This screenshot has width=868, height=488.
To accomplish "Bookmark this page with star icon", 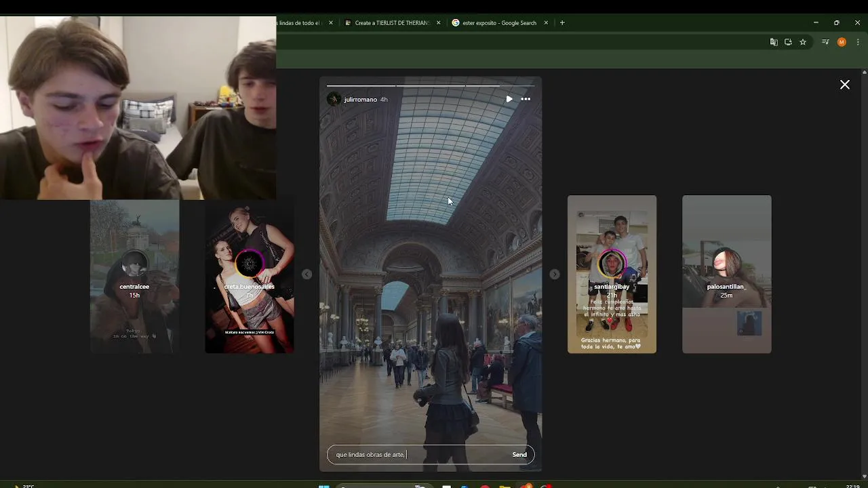I will click(x=803, y=42).
